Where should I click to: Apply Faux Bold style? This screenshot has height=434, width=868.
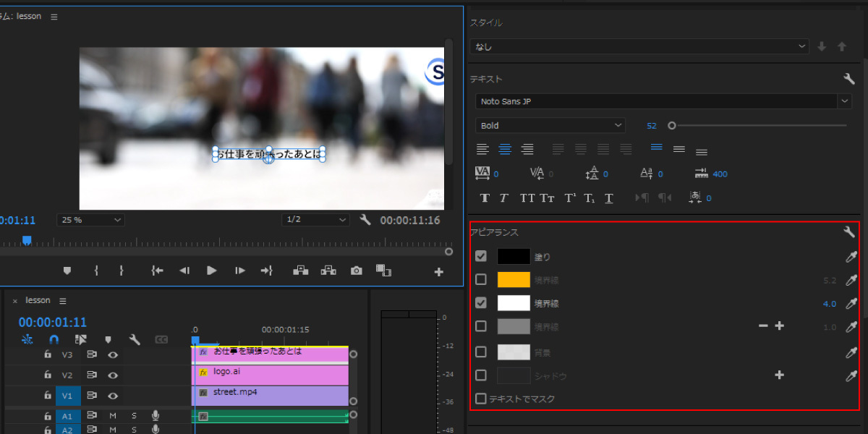click(485, 197)
